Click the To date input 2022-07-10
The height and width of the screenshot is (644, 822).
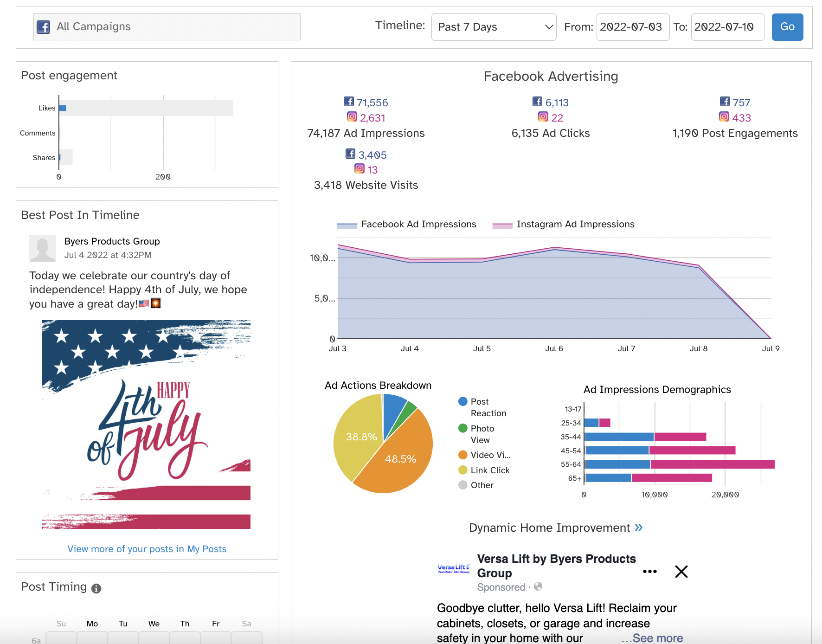coord(727,27)
